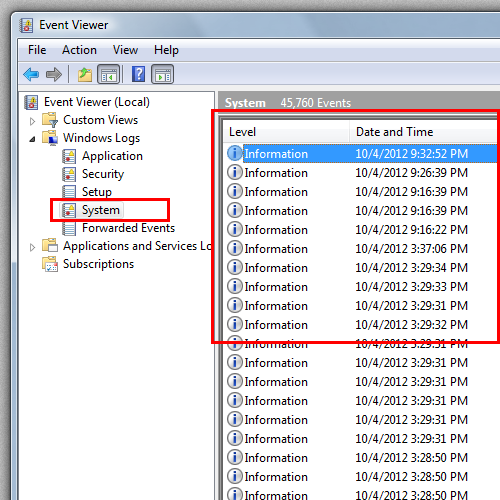
Task: Click the blue Back arrow toolbar icon
Action: (x=31, y=74)
